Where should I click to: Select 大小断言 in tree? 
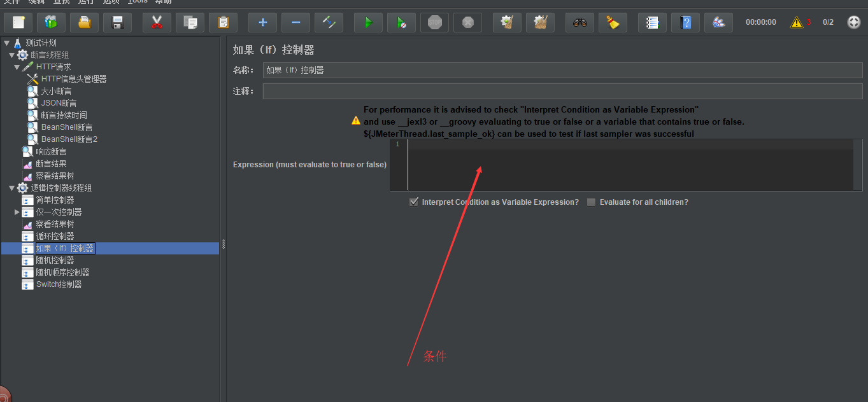56,91
